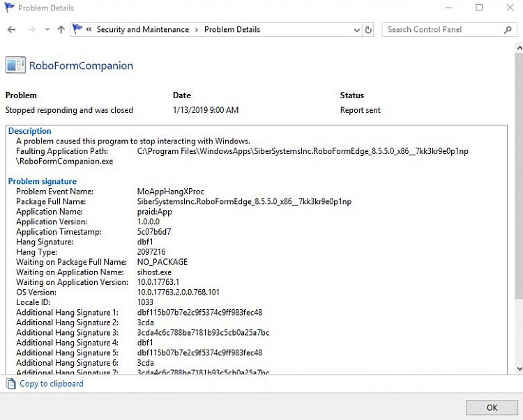Image resolution: width=523 pixels, height=420 pixels.
Task: Click the Copy to clipboard link
Action: [x=51, y=384]
